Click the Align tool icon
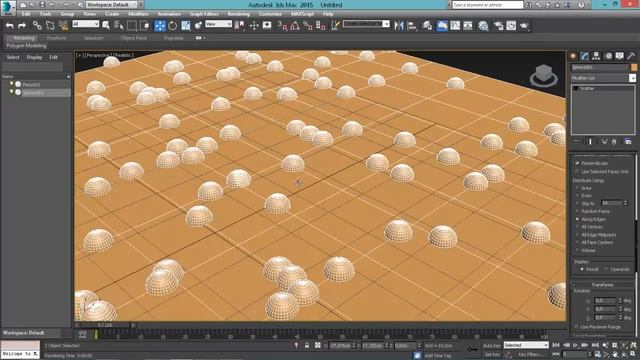This screenshot has height=360, width=640. coord(412,25)
